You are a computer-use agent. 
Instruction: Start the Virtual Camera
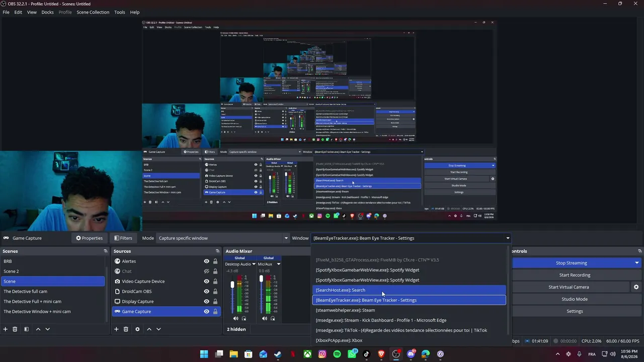569,287
